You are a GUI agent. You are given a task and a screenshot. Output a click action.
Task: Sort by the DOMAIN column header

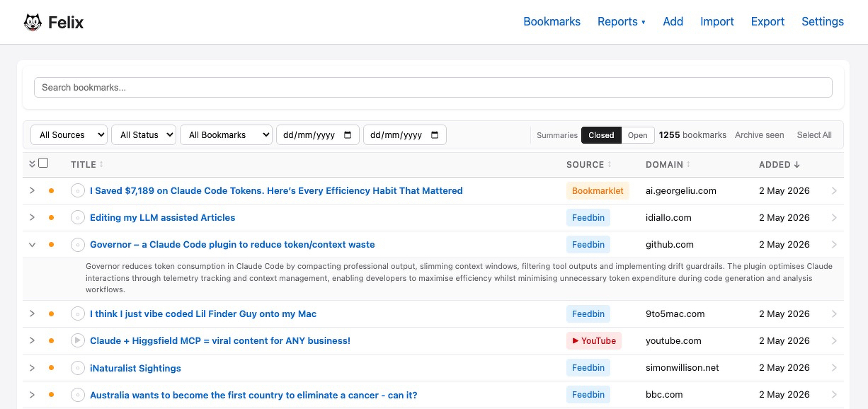[x=668, y=164]
